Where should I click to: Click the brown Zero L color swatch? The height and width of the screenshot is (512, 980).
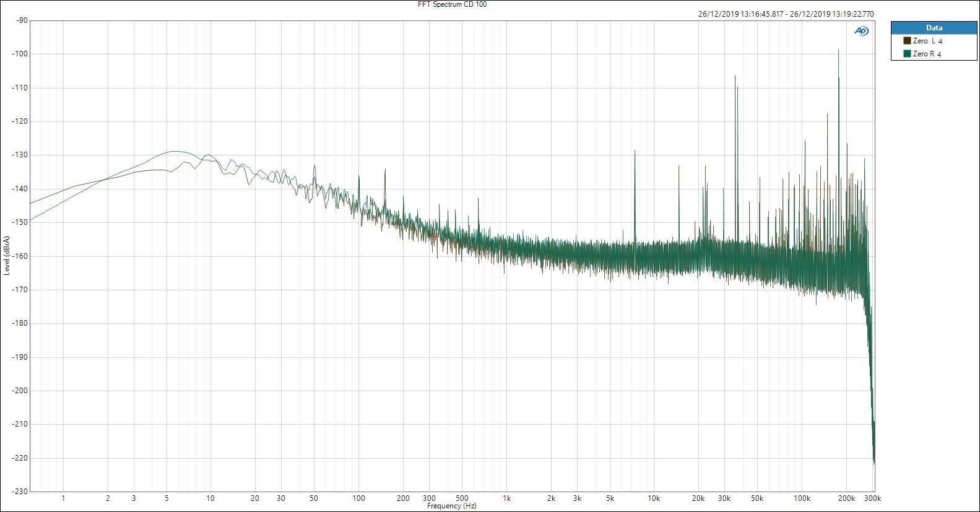tap(907, 41)
